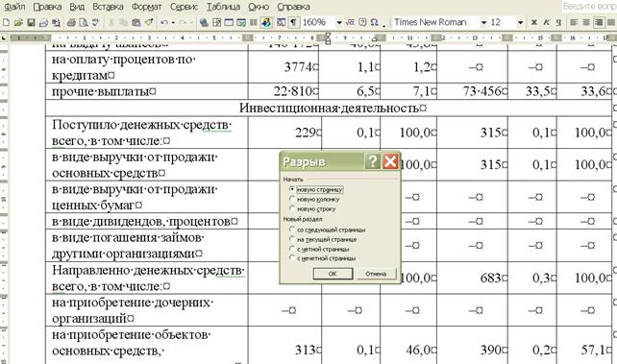Image resolution: width=617 pixels, height=364 pixels.
Task: Open Document Map icon
Action: click(281, 23)
